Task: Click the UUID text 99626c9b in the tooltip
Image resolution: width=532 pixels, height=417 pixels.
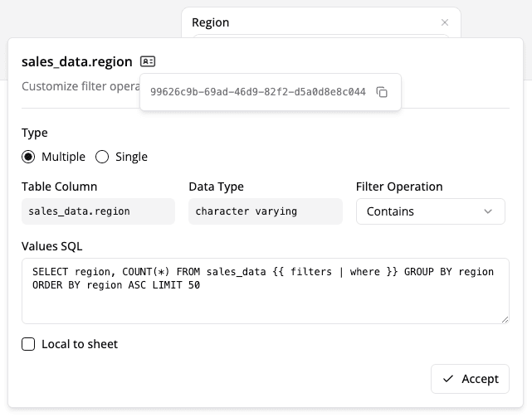Action: point(257,92)
